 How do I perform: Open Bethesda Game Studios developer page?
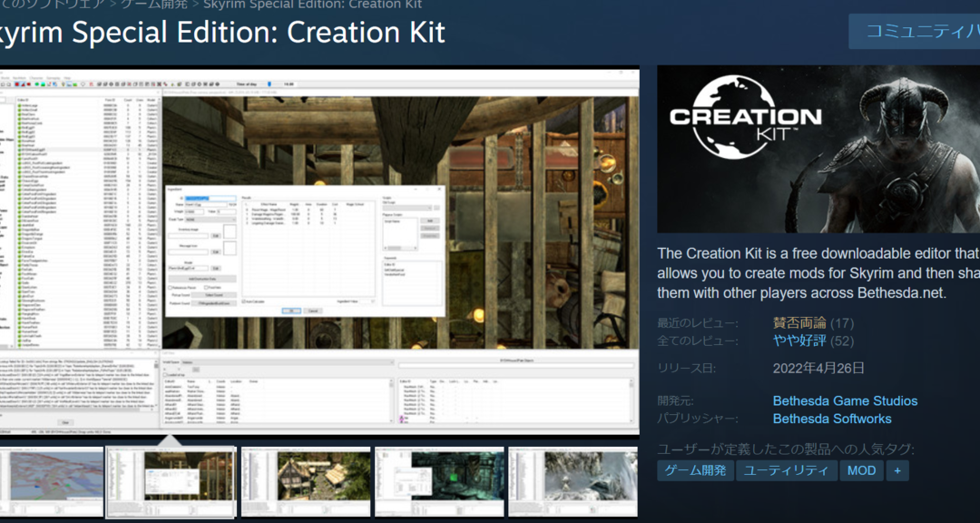pyautogui.click(x=845, y=401)
